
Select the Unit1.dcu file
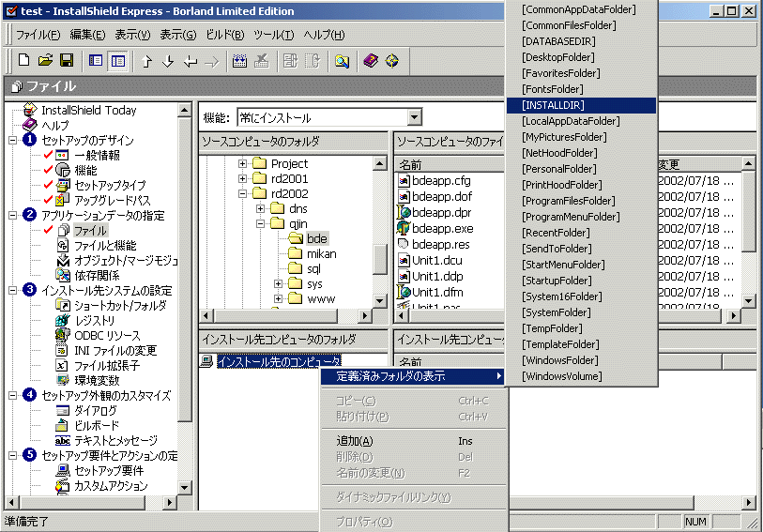point(437,261)
